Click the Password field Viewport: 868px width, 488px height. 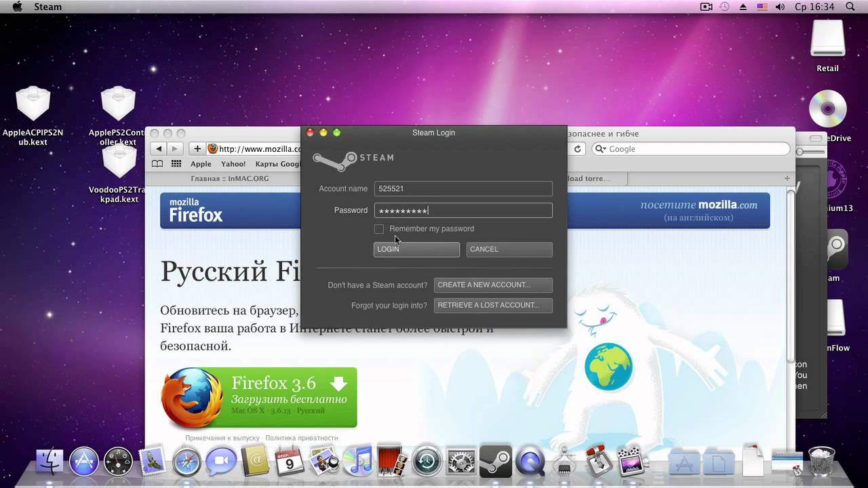click(x=463, y=211)
